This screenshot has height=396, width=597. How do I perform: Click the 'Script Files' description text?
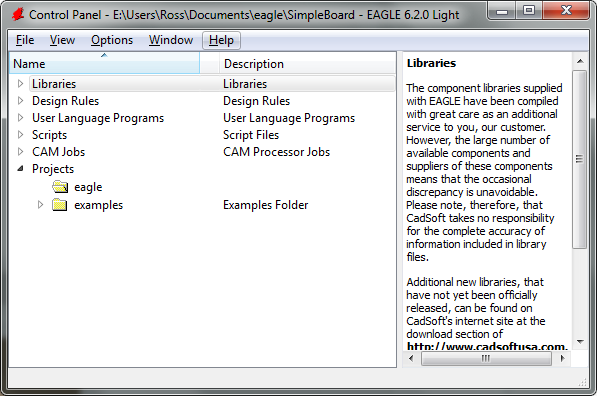pyautogui.click(x=251, y=135)
